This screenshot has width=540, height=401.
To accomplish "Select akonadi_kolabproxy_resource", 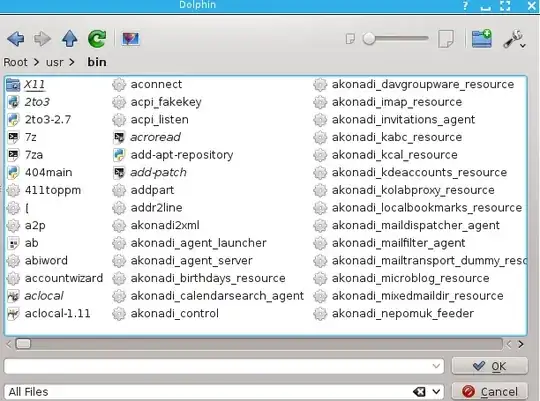I will tap(404, 190).
